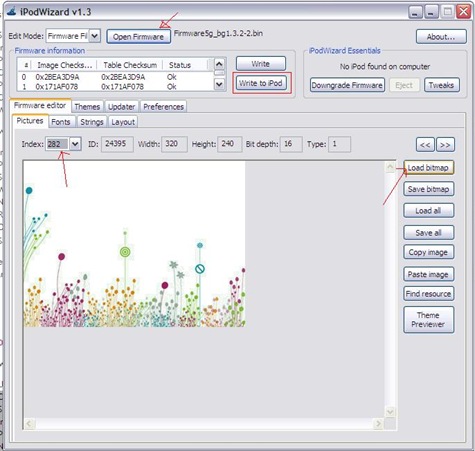This screenshot has height=451, width=475.
Task: Click the Image Checksum column header
Action: click(64, 65)
